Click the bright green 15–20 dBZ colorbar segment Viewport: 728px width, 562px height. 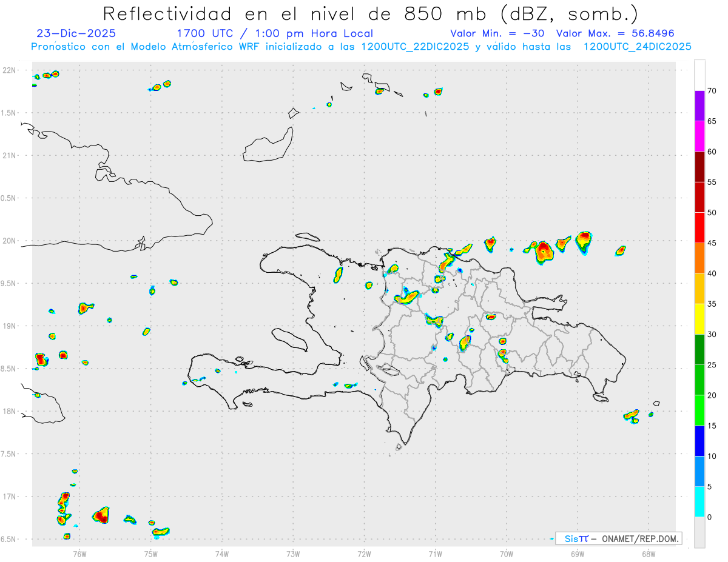[699, 410]
